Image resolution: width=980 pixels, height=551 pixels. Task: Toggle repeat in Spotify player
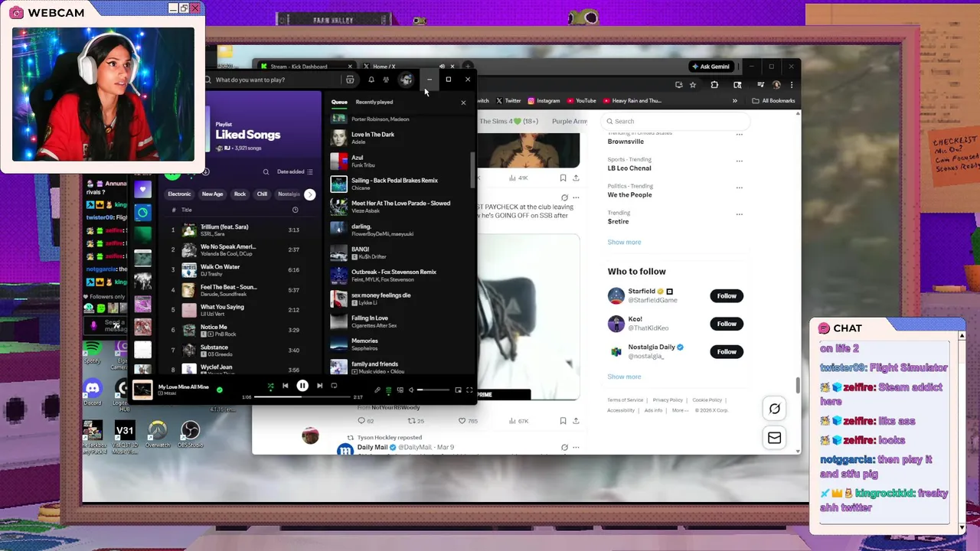(334, 386)
